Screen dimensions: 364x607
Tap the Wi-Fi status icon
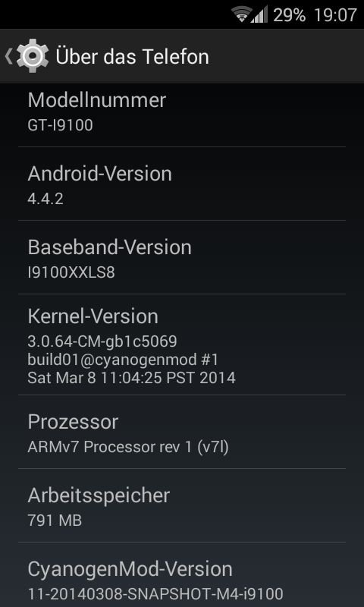241,14
